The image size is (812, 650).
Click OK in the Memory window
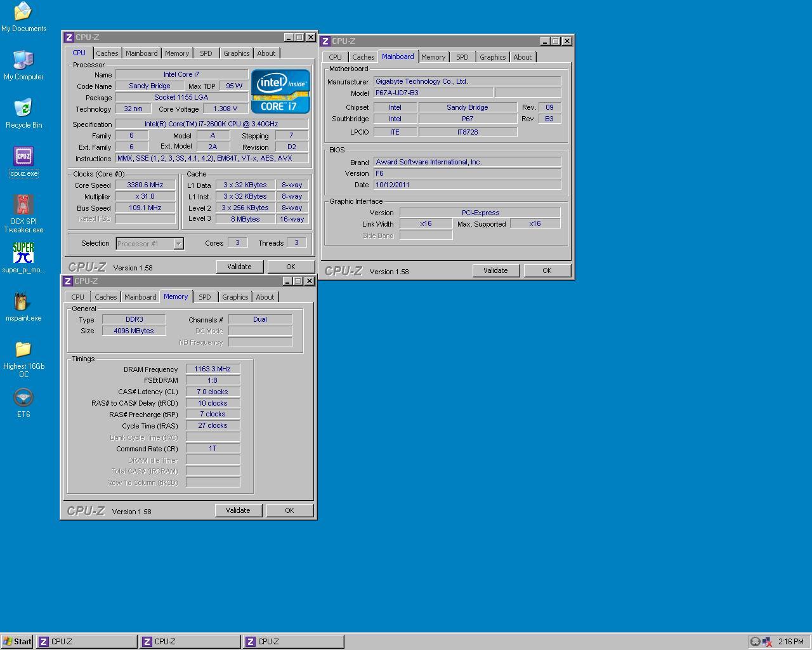[x=289, y=510]
